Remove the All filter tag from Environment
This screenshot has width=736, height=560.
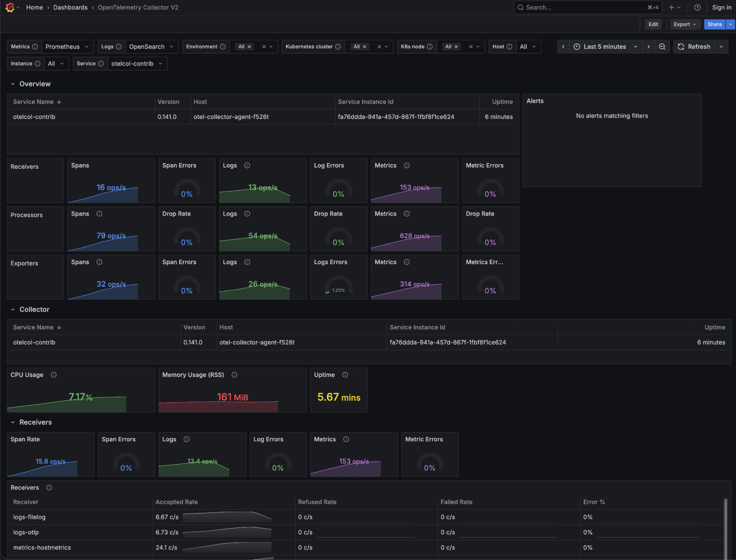pos(249,46)
